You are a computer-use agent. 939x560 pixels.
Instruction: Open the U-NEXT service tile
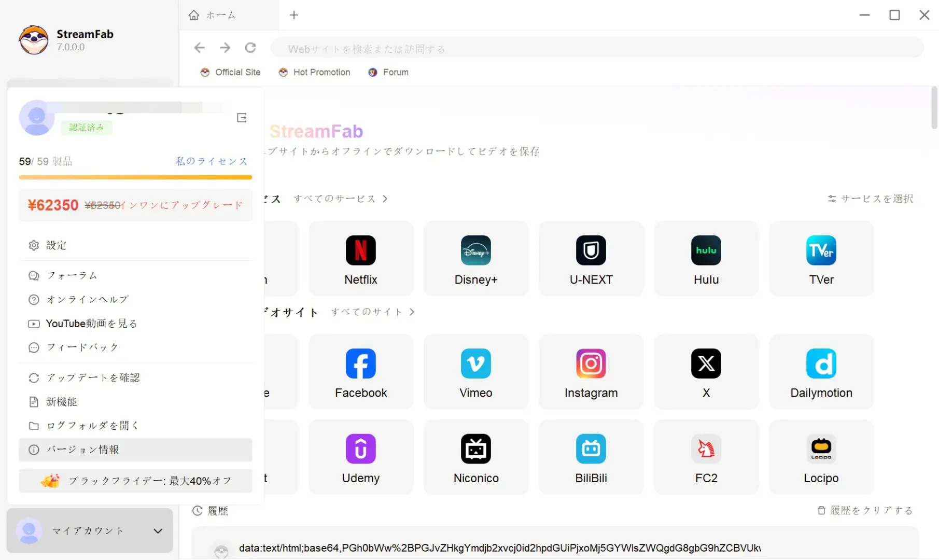click(x=591, y=259)
